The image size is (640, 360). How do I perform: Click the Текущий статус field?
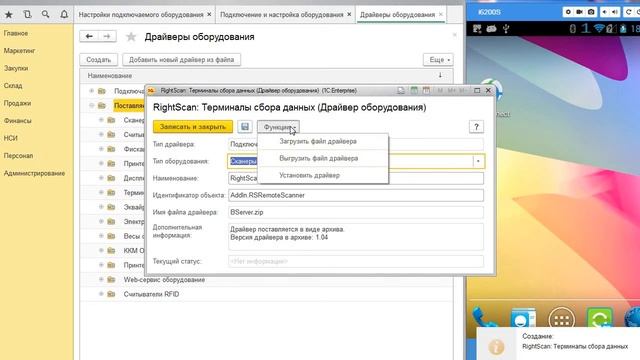[356, 261]
